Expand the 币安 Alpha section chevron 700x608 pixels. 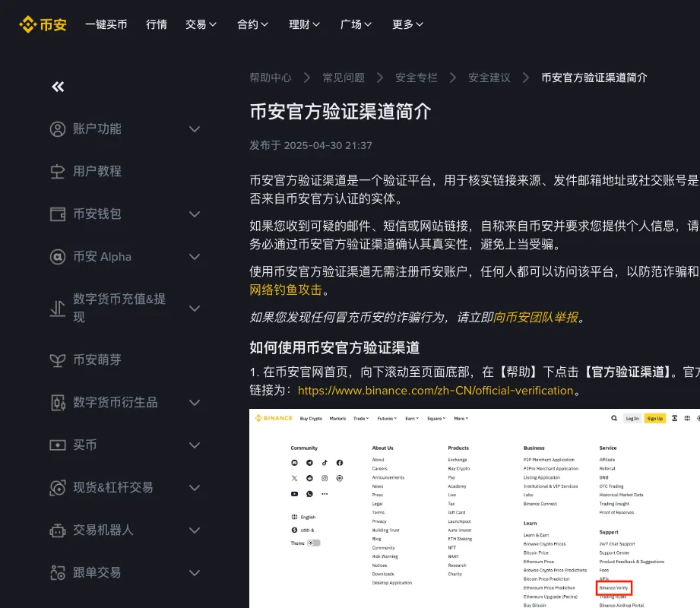point(195,257)
